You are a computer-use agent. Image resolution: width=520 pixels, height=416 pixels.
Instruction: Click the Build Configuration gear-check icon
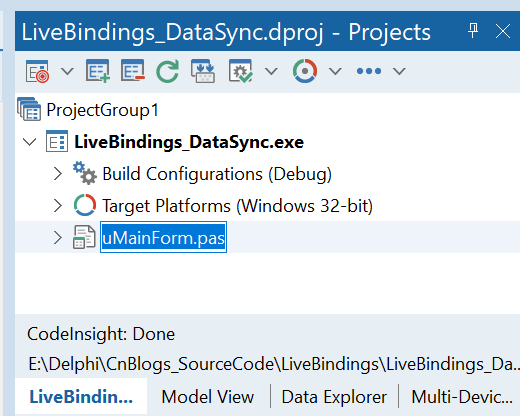pyautogui.click(x=241, y=71)
